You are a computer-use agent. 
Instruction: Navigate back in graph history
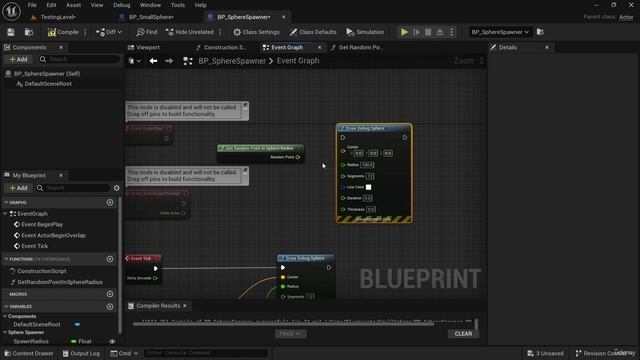pos(153,61)
